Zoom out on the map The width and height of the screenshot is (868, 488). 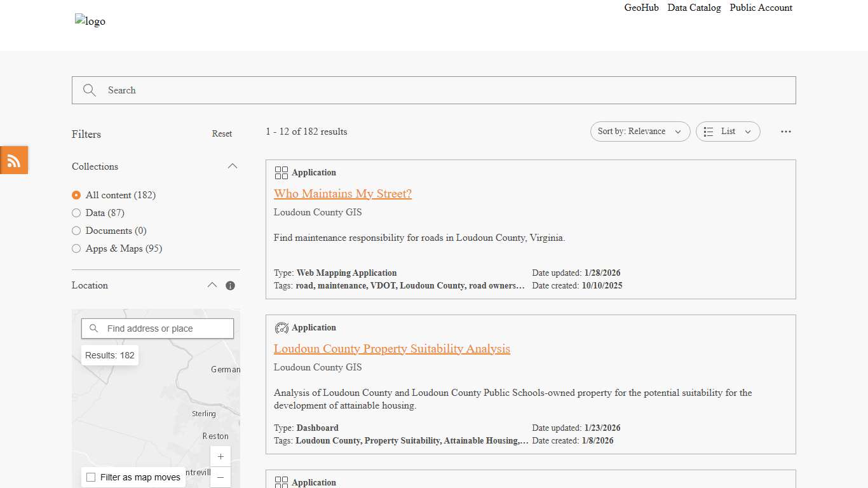click(x=220, y=477)
